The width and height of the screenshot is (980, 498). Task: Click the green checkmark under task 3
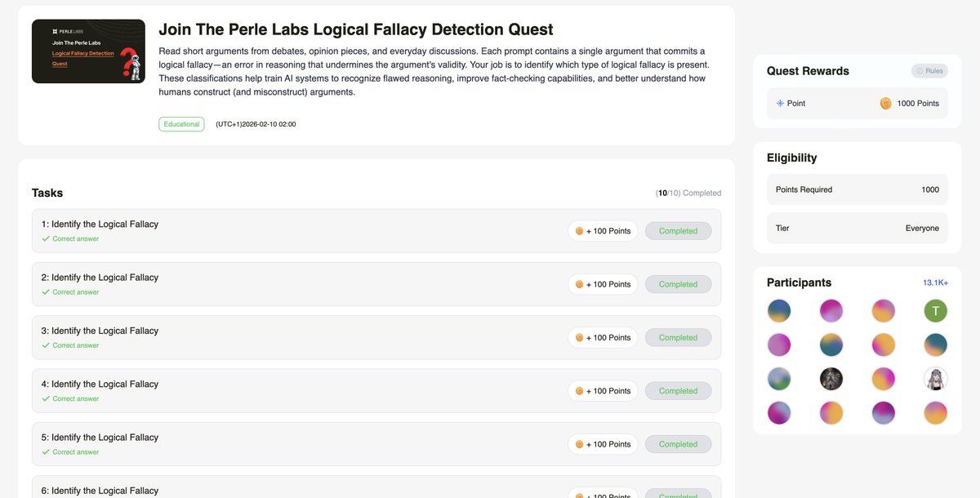tap(46, 345)
